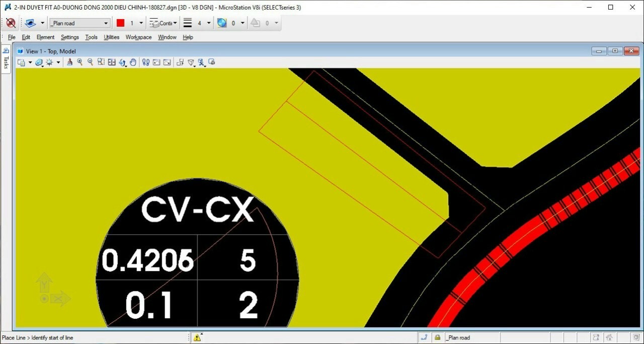Open the Help menu
644x344 pixels.
(188, 37)
